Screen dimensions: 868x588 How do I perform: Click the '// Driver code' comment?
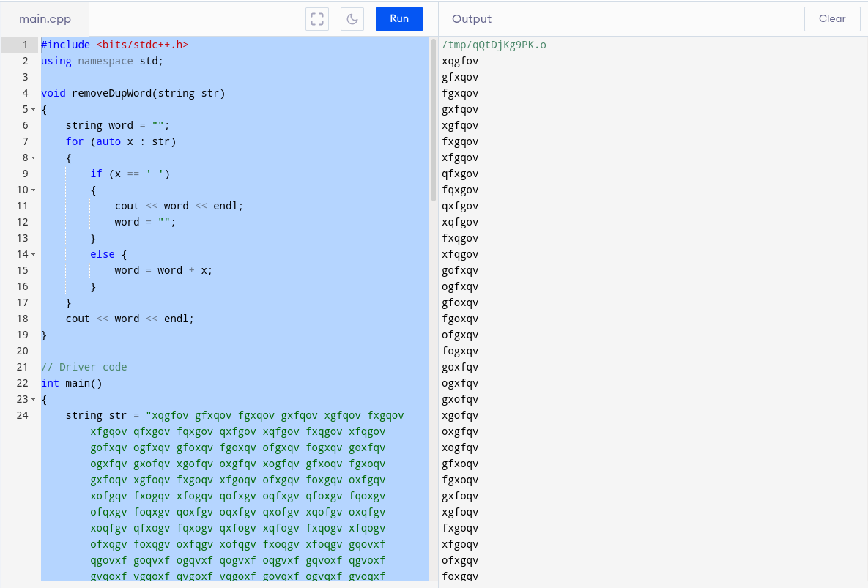(84, 367)
